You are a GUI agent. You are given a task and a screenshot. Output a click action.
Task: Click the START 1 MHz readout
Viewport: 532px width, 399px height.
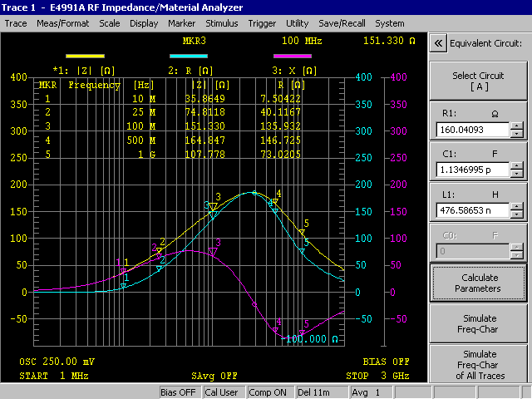(x=54, y=376)
